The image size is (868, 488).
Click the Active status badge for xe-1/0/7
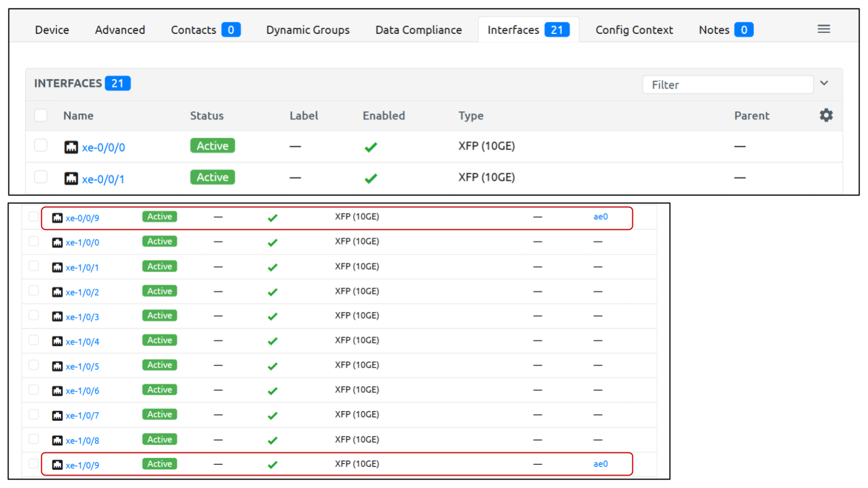[159, 415]
